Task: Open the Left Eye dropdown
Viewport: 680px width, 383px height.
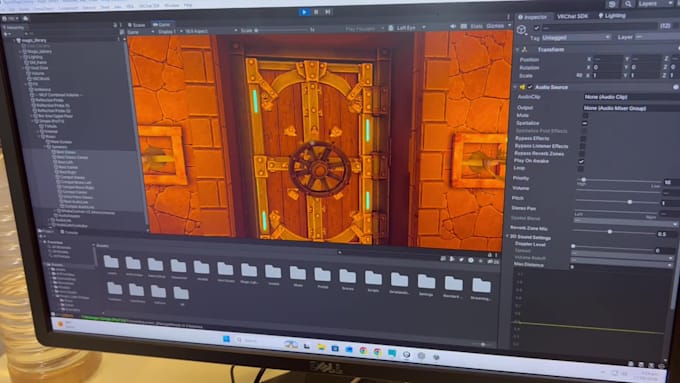Action: [406, 28]
